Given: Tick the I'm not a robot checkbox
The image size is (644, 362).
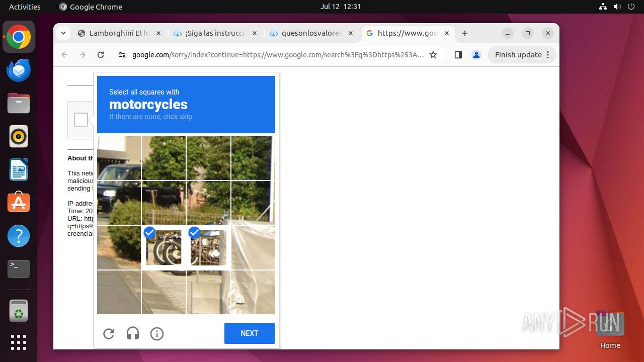Looking at the screenshot, I should (81, 120).
